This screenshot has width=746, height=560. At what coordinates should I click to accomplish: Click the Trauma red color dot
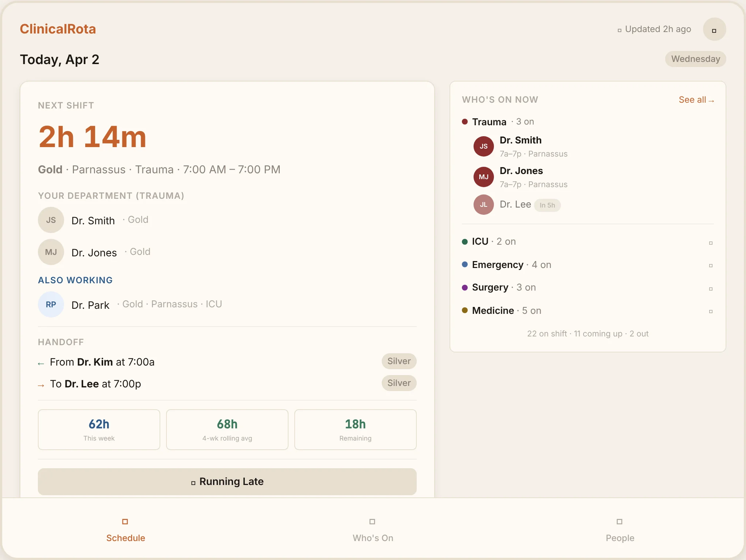tap(465, 122)
